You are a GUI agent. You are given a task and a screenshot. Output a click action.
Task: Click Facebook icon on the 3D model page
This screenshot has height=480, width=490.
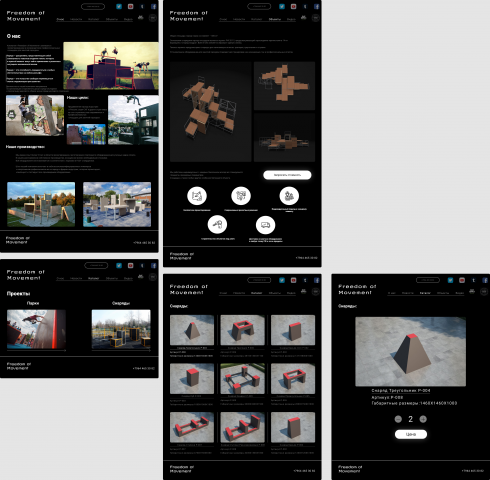point(317,6)
